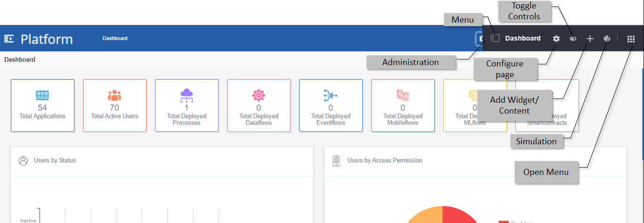Click the Total Applications monitor icon

[x=42, y=95]
